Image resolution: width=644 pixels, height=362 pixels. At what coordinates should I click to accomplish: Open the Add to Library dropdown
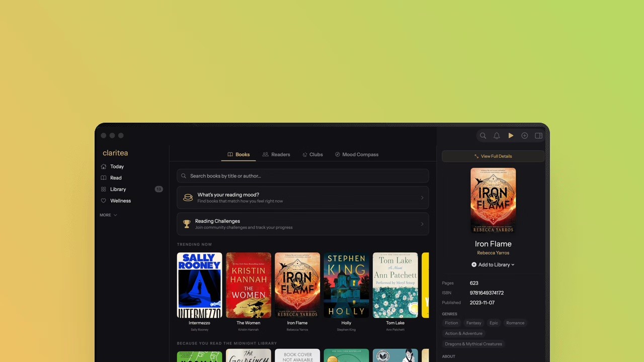493,265
